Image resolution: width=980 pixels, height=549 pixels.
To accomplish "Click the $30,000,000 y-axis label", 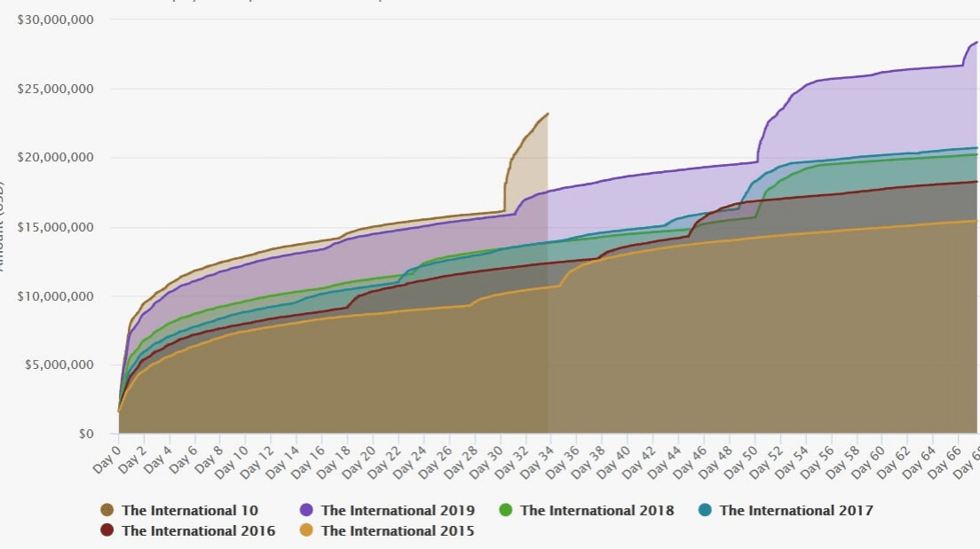I will click(56, 20).
